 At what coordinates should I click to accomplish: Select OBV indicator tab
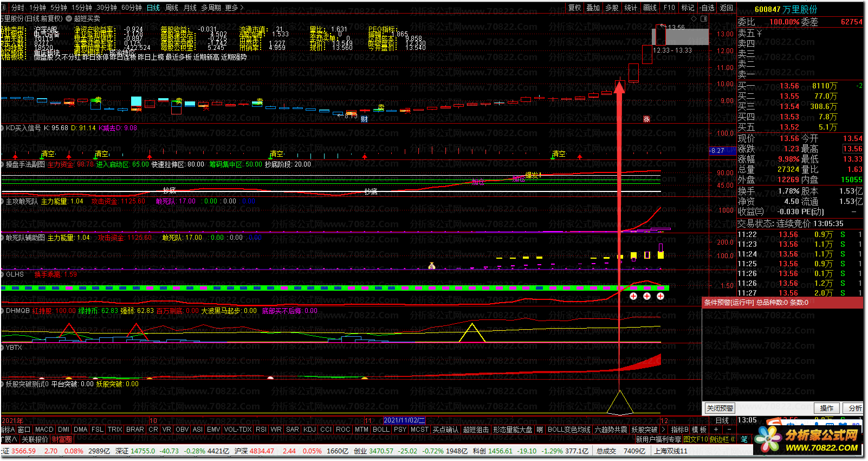(182, 429)
